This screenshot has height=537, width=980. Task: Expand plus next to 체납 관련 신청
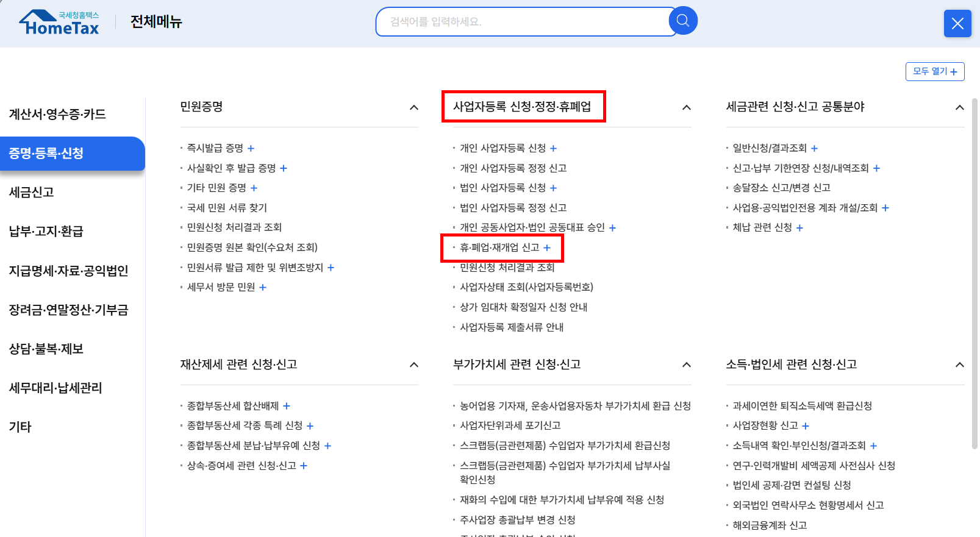(x=799, y=228)
